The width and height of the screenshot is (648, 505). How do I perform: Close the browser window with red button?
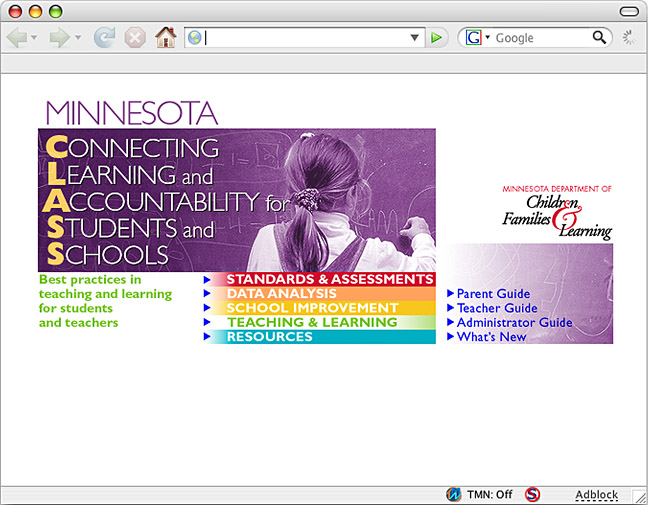tap(15, 11)
